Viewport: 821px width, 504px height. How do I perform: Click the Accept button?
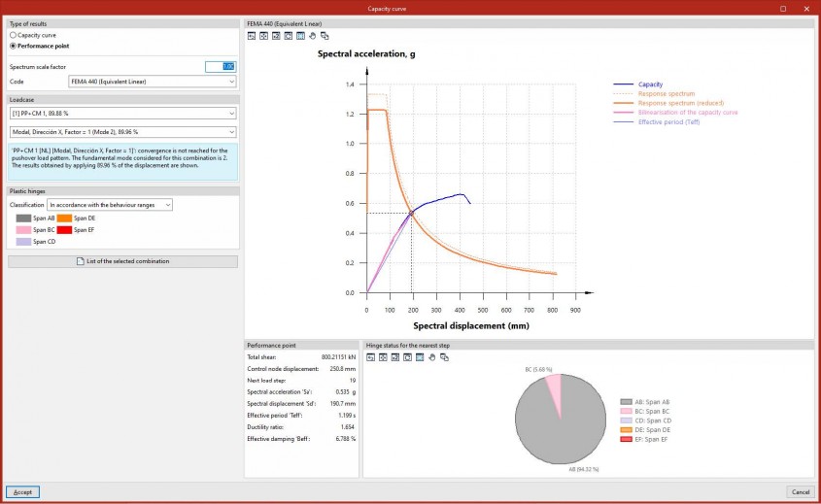coord(22,492)
